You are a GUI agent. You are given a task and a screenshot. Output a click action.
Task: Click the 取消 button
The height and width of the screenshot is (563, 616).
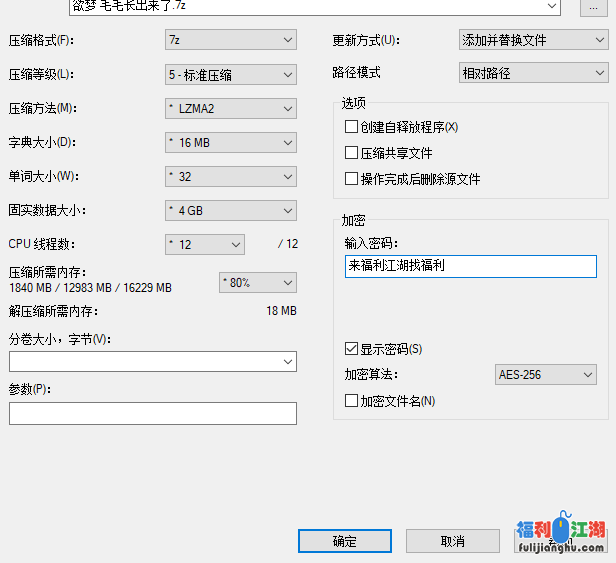tap(452, 541)
